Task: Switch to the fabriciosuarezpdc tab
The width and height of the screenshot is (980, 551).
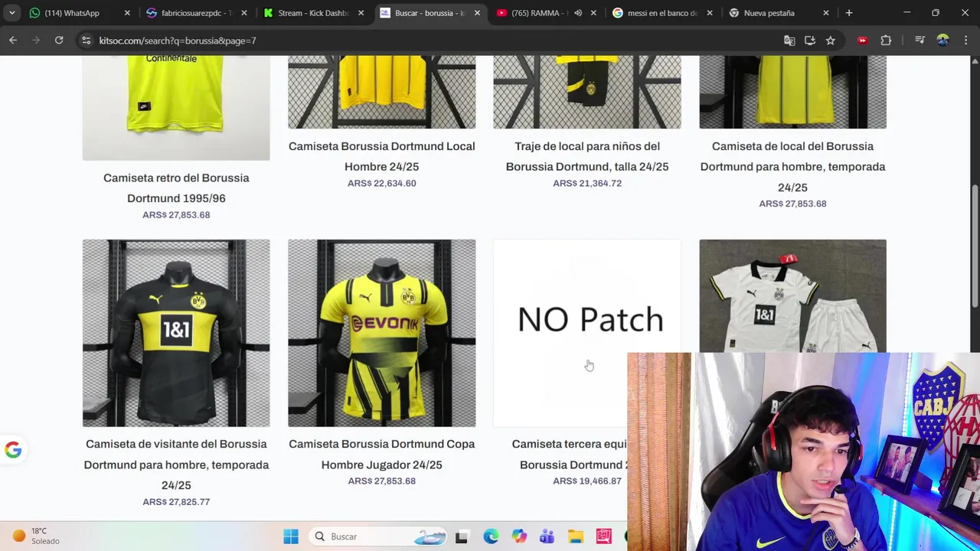Action: (x=197, y=13)
